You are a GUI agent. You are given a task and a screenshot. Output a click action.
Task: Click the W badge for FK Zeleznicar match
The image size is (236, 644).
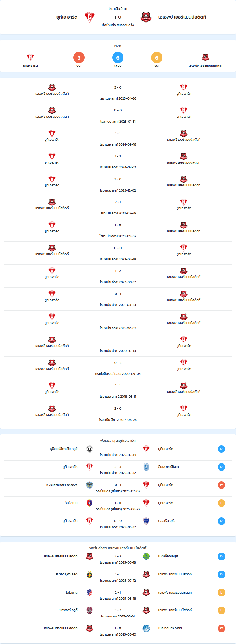pos(221,485)
